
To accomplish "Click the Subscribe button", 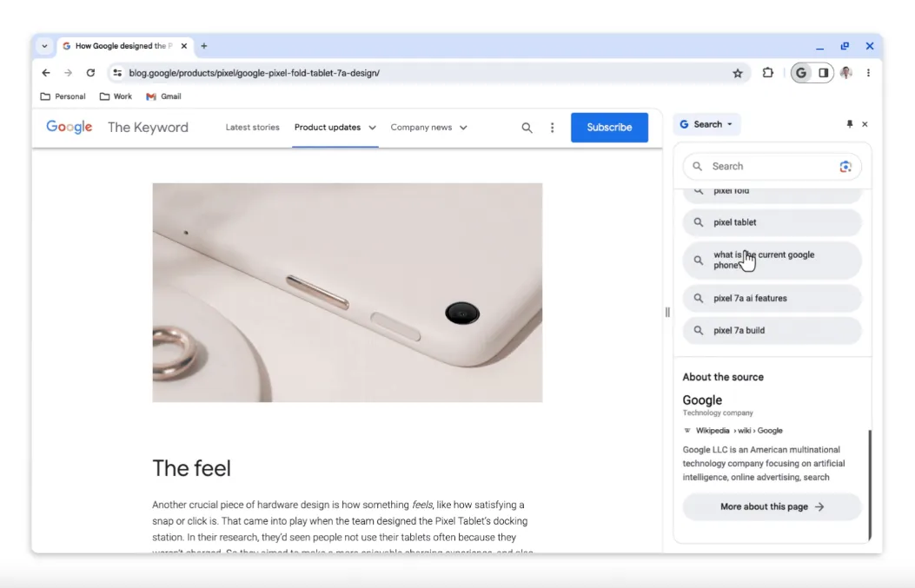I will [x=609, y=127].
